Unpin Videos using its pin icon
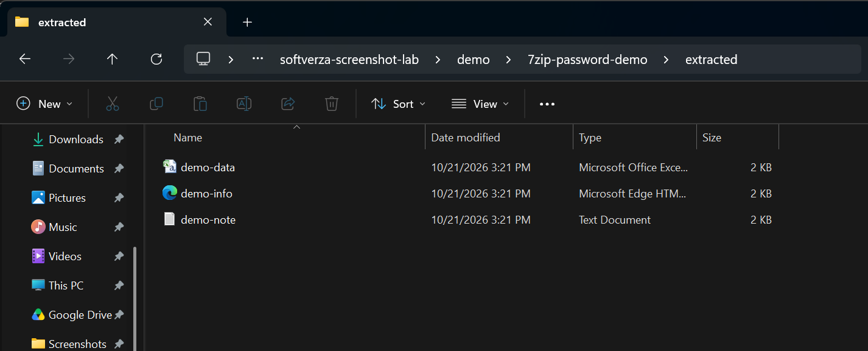868x351 pixels. click(119, 257)
